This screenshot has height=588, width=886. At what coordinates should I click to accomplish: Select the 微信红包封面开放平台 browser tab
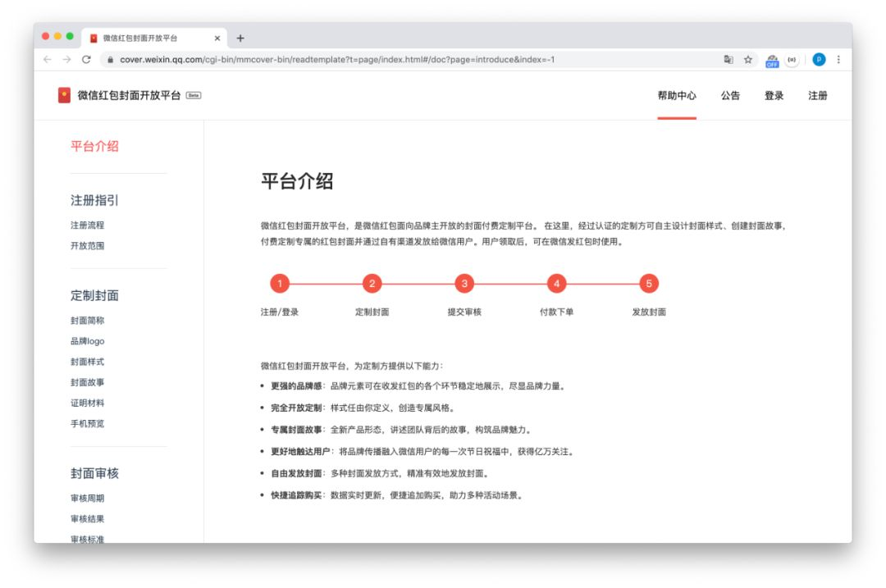154,38
